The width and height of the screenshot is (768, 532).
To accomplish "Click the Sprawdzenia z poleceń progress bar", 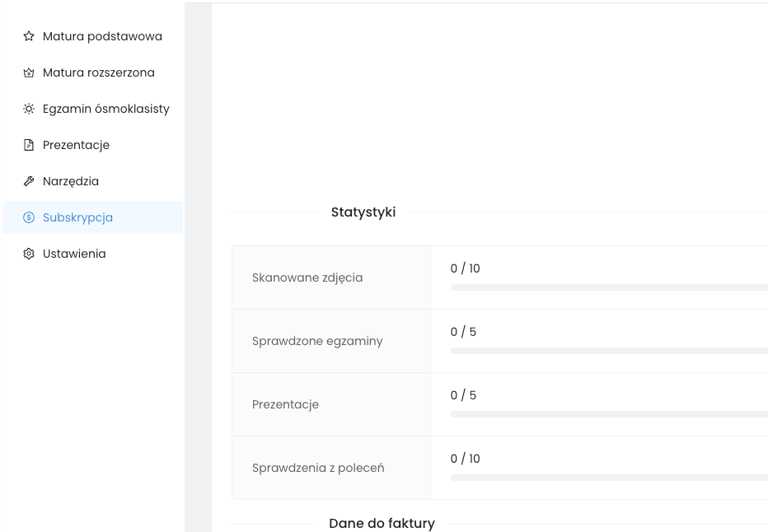I will point(608,478).
